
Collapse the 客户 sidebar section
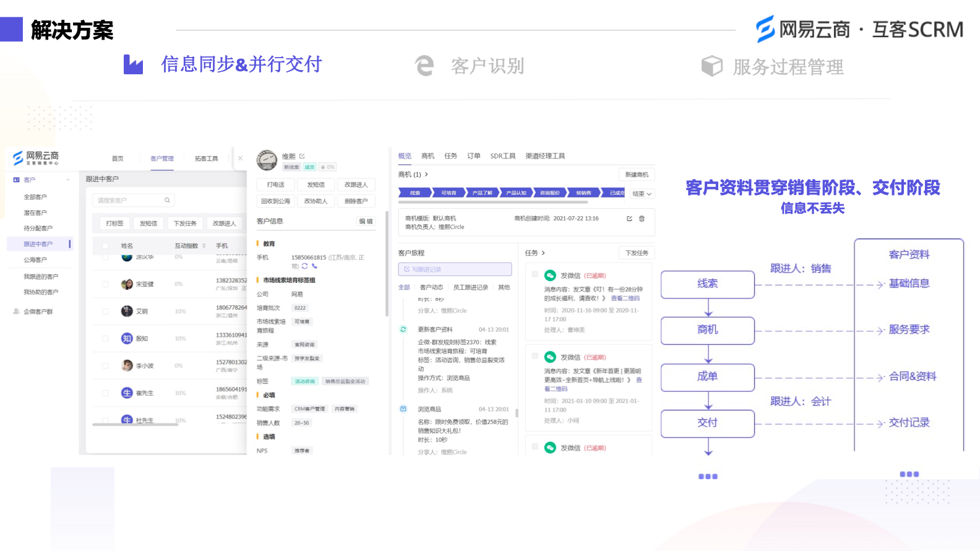click(x=68, y=180)
